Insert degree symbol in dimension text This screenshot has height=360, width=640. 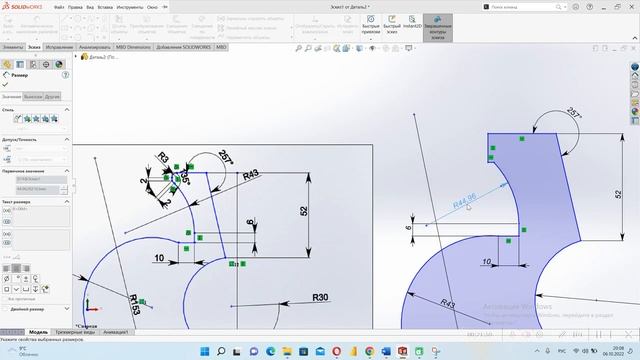coord(16,279)
